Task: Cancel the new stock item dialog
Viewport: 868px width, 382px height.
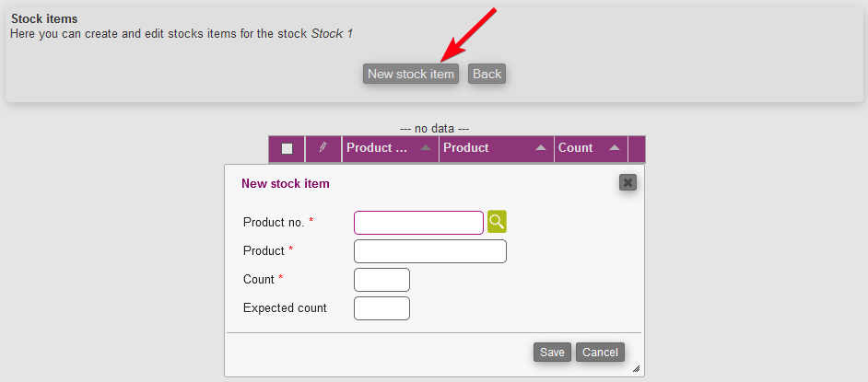Action: tap(600, 352)
